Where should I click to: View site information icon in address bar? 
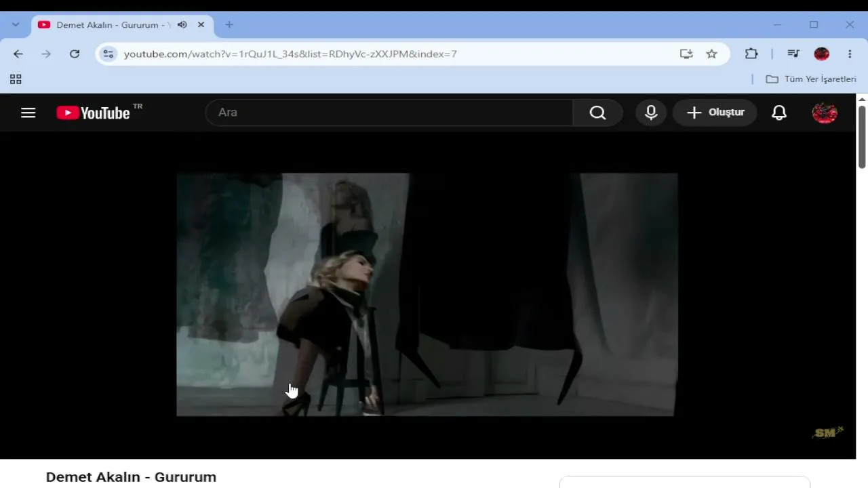click(108, 54)
